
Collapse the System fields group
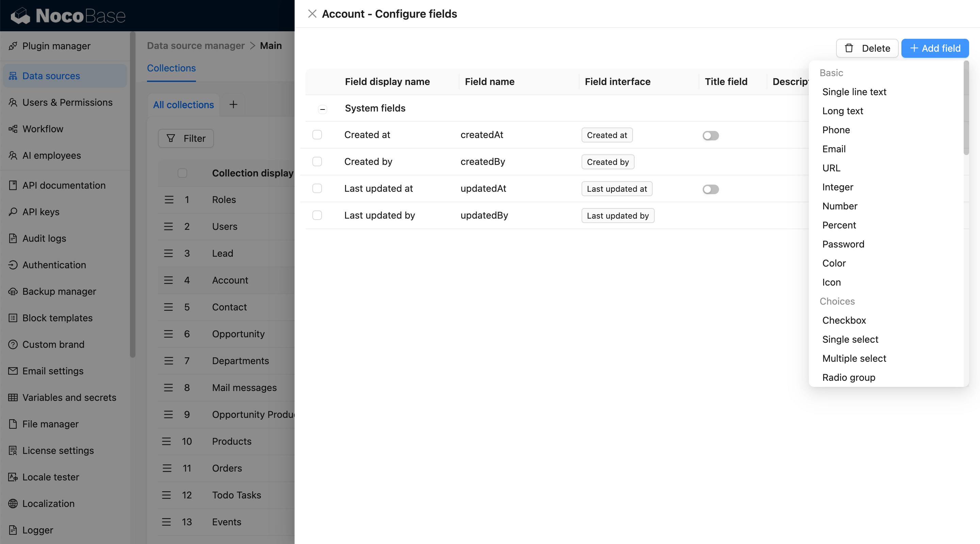point(322,109)
